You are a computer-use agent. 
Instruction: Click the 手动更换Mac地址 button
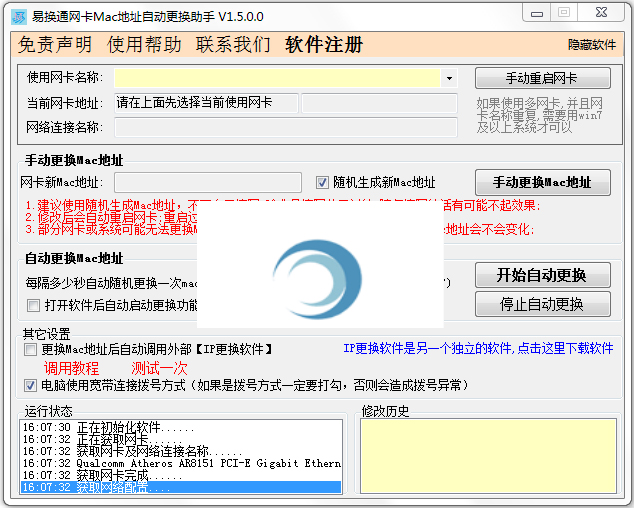pos(543,182)
